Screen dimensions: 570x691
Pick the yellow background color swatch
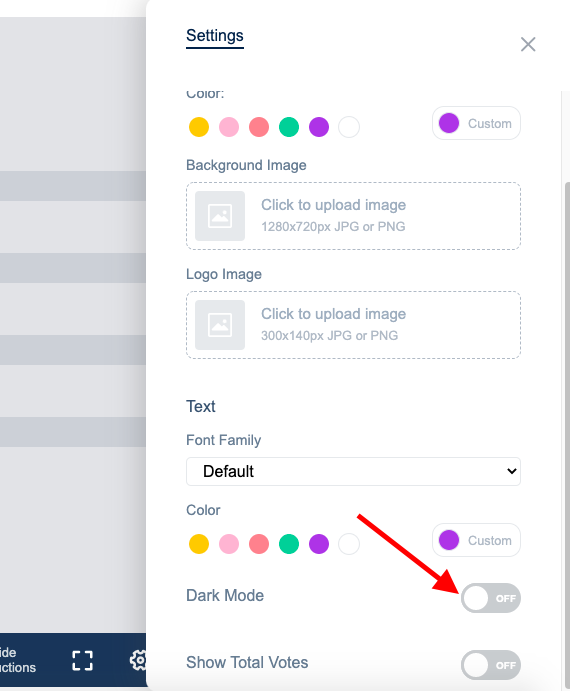coord(199,127)
